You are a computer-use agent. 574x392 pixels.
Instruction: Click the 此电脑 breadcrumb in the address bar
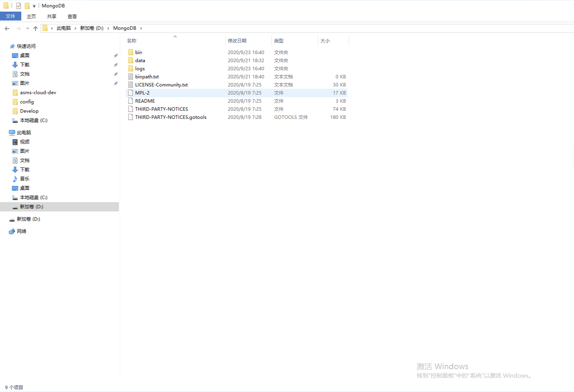[64, 28]
